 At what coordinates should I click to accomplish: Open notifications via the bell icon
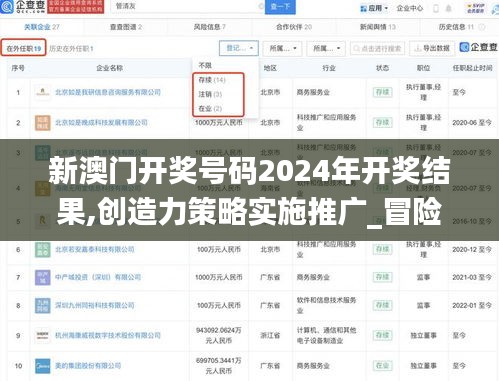point(449,8)
